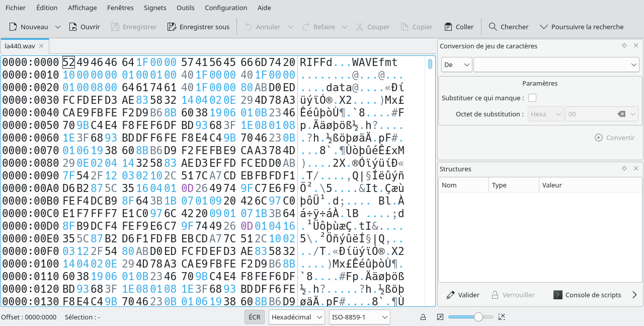644x326 pixels.
Task: Click the Coller paste icon
Action: [448, 27]
